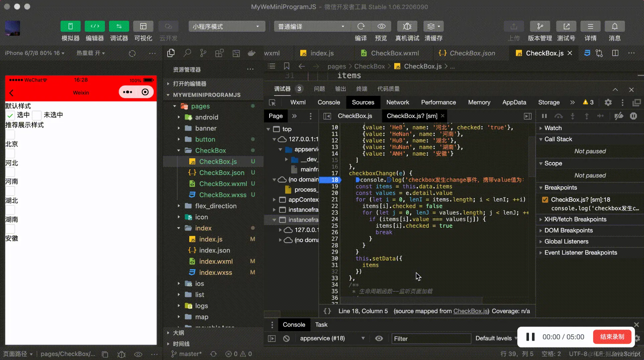Toggle the split editor layout icon
This screenshot has width=644, height=360.
[615, 53]
